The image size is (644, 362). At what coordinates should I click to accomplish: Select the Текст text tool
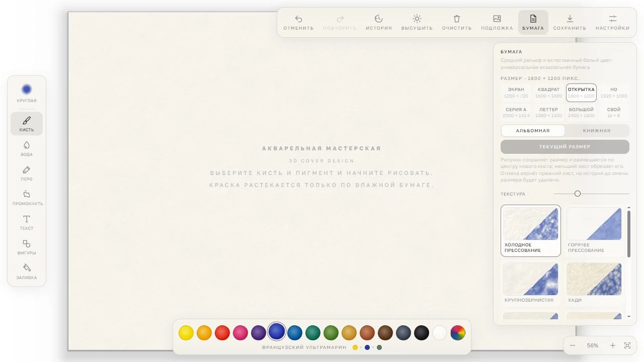tap(27, 222)
